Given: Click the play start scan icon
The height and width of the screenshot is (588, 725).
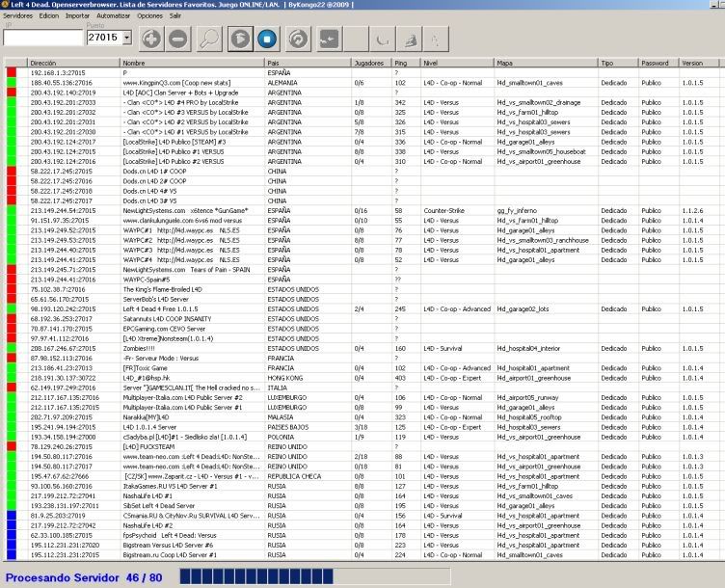Looking at the screenshot, I should [x=240, y=39].
